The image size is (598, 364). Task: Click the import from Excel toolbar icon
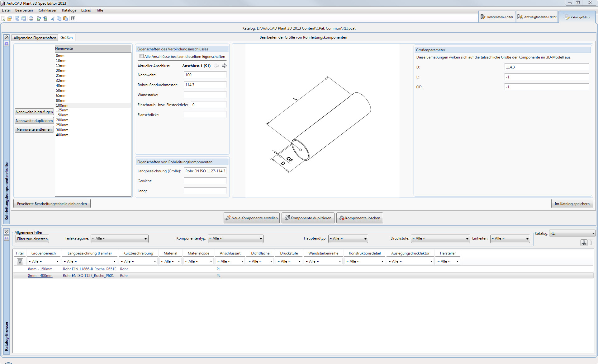45,19
